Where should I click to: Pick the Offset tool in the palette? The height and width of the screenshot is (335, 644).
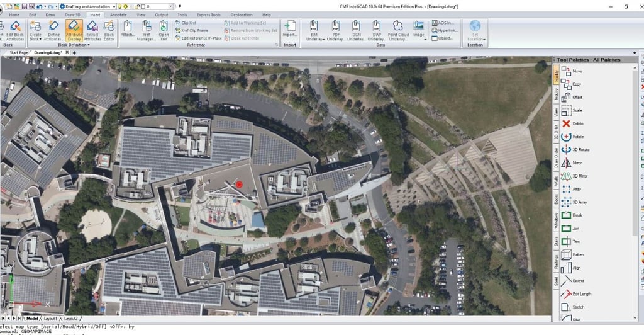pos(571,98)
